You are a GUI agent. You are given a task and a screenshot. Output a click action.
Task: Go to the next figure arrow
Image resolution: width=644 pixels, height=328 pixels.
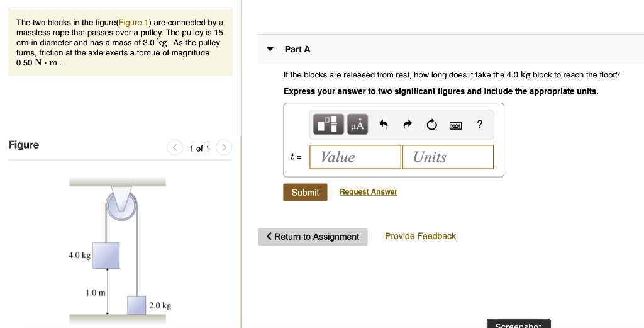pos(224,148)
